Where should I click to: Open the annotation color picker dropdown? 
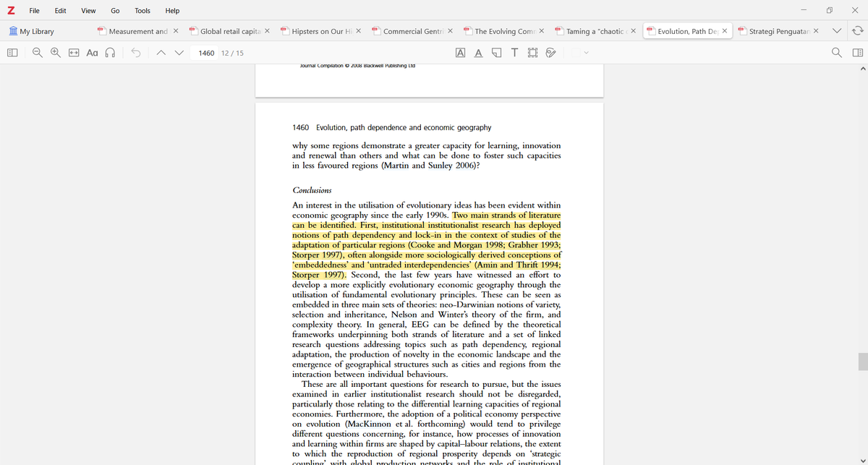pos(580,53)
